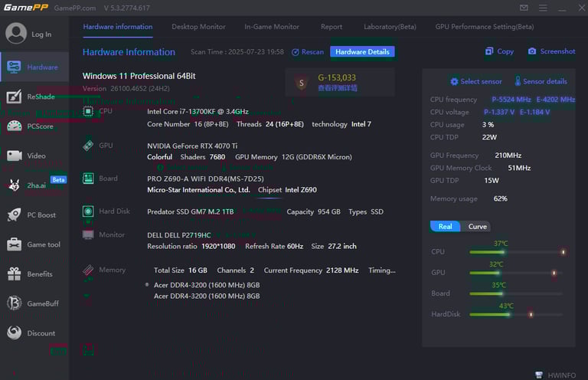Click P-1.337 V voltage value
This screenshot has height=380, width=588.
tap(499, 112)
